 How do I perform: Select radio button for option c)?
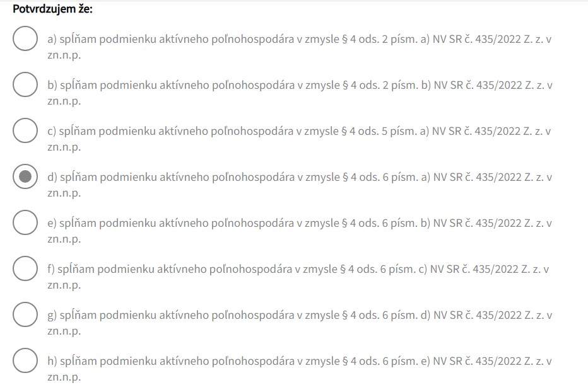[25, 130]
